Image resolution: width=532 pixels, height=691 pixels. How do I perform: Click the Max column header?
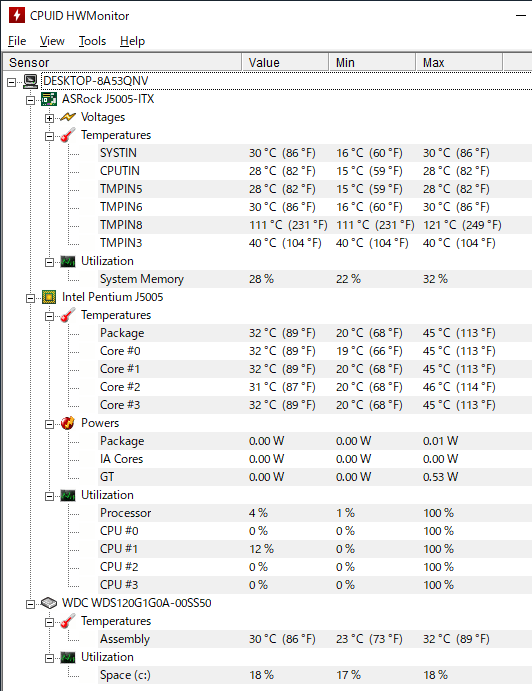point(459,63)
